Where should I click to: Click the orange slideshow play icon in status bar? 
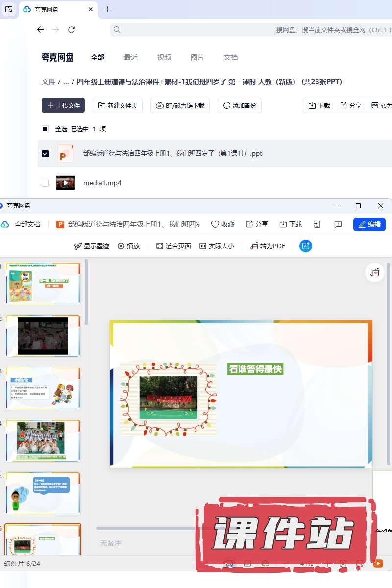(378, 563)
